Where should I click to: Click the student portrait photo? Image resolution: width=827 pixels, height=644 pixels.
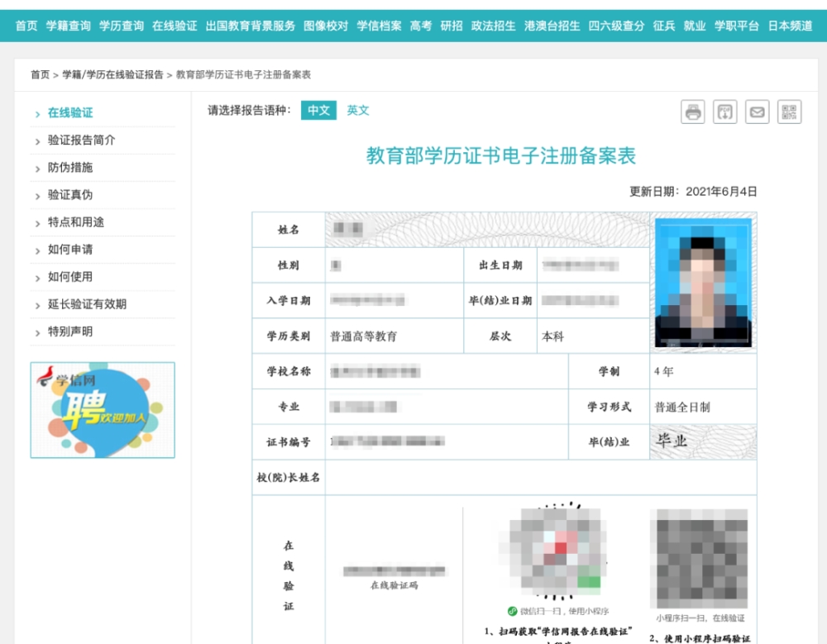pyautogui.click(x=703, y=283)
